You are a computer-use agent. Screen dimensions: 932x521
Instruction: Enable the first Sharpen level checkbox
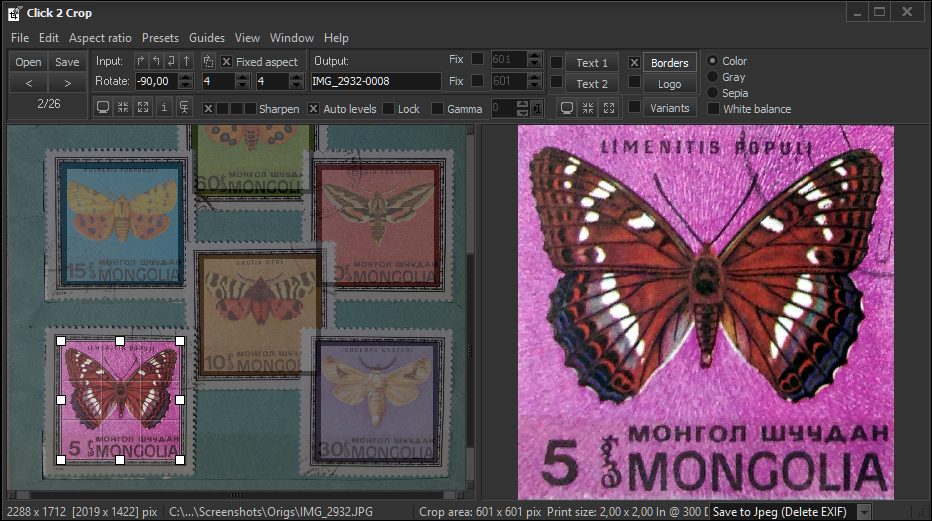tap(208, 109)
